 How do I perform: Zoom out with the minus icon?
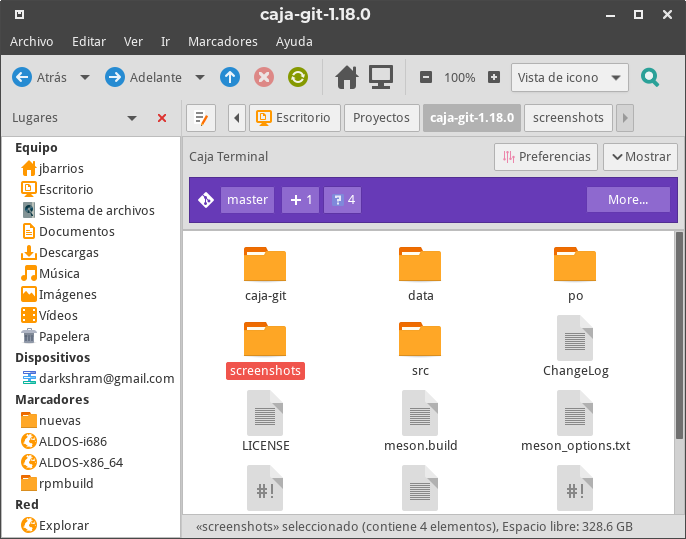click(426, 77)
